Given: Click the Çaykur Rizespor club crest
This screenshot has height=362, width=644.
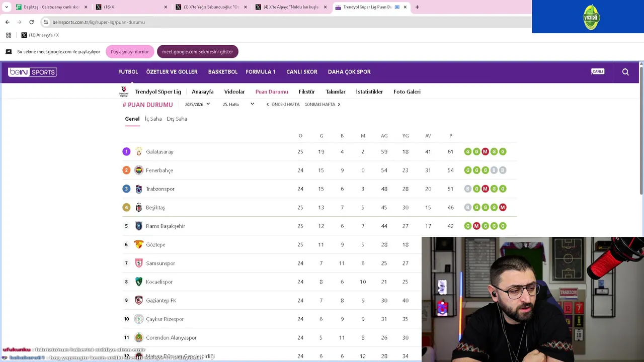Looking at the screenshot, I should click(x=139, y=319).
